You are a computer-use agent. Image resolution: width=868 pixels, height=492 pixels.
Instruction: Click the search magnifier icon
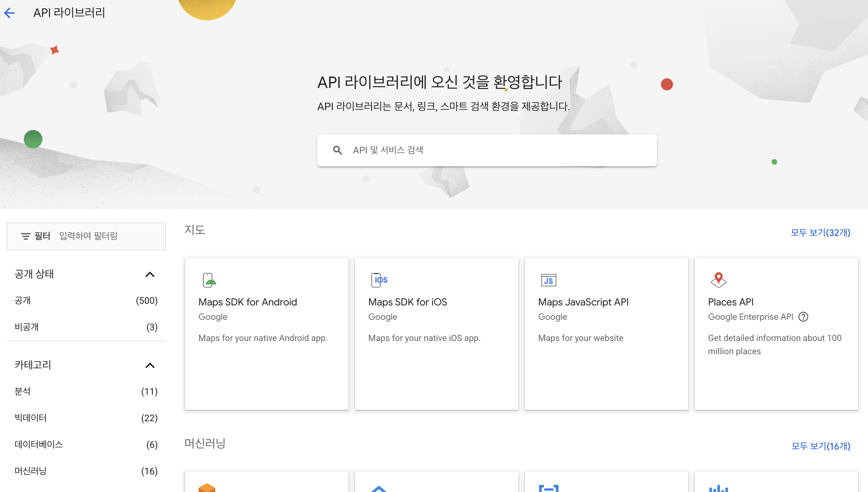(337, 150)
